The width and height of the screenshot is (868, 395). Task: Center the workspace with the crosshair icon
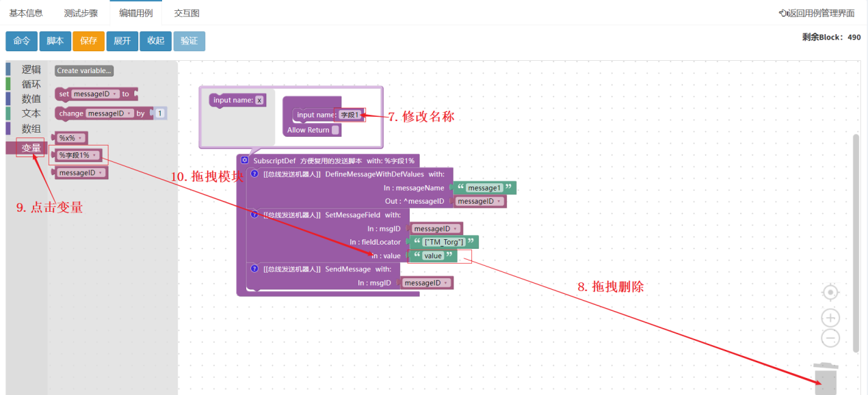tap(830, 292)
